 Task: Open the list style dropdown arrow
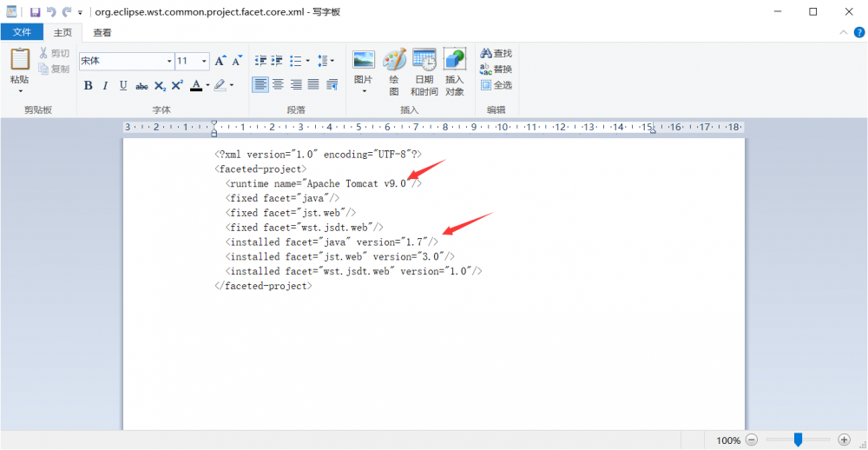[x=308, y=61]
